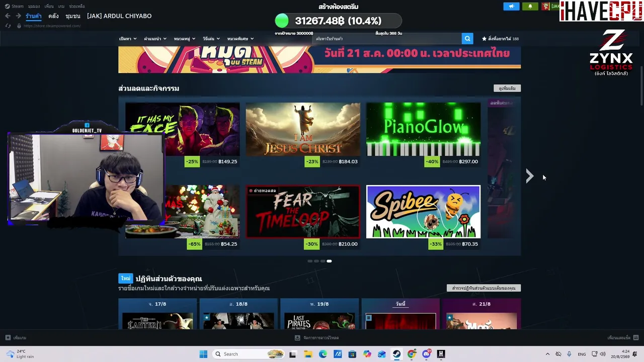Open the ช่วยเหลือ (Help) menu
644x362 pixels.
click(77, 6)
